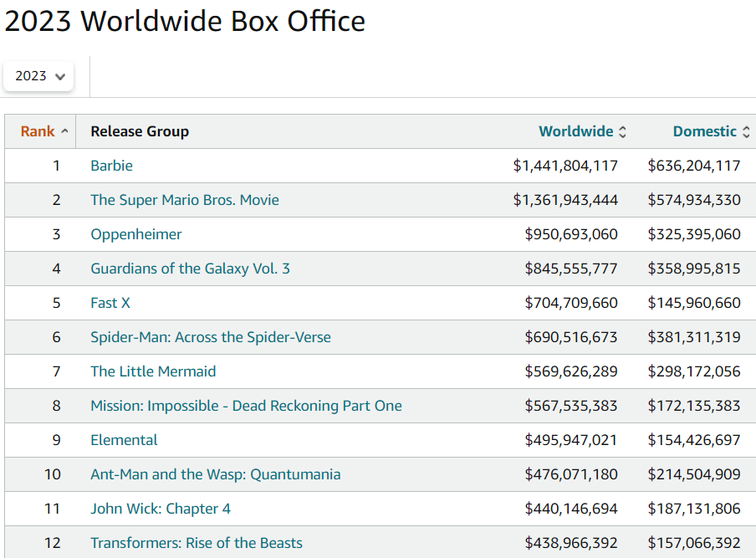Click the Domestic column header text

pyautogui.click(x=704, y=131)
